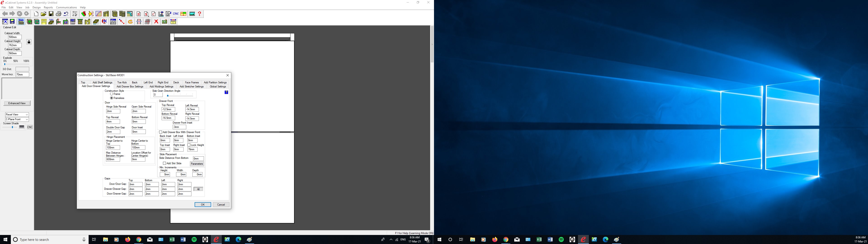Tick the Lock Height checkbox

coord(189,145)
